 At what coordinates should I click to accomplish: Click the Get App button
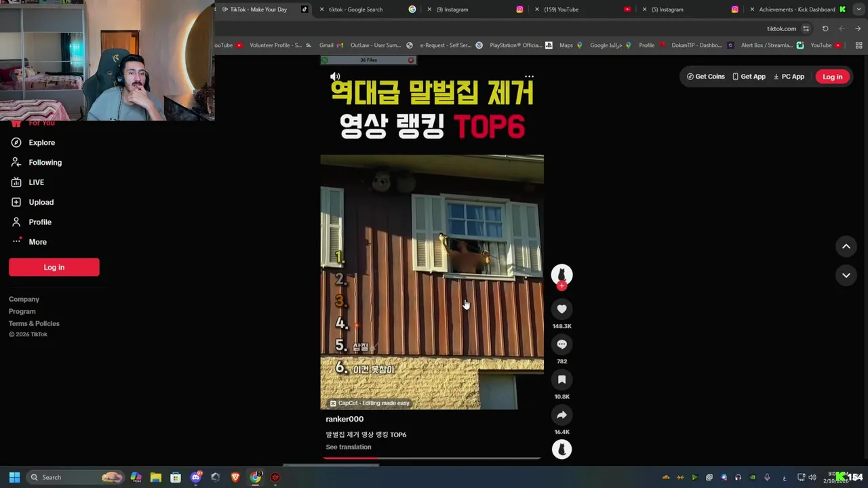click(749, 77)
